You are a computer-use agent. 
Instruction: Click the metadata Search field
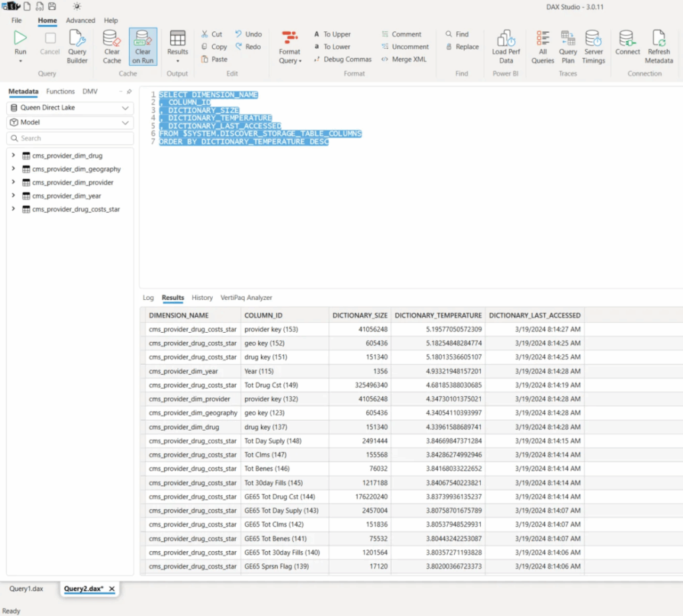tap(70, 138)
